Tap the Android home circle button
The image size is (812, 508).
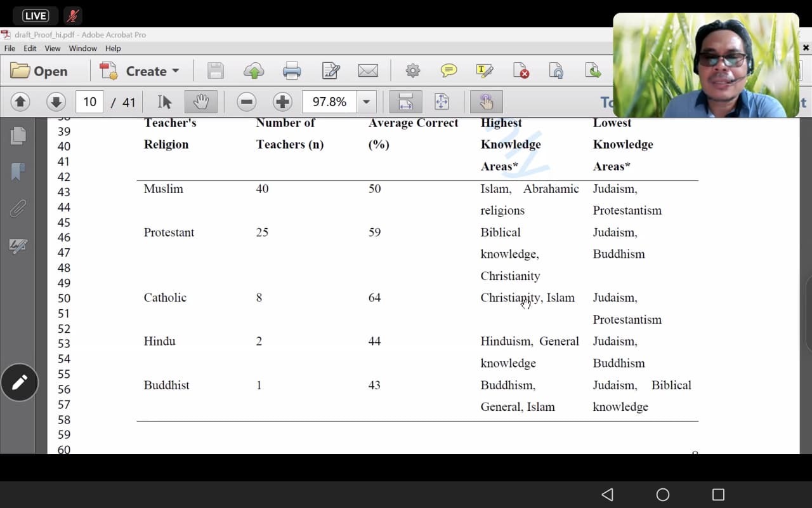pos(662,495)
